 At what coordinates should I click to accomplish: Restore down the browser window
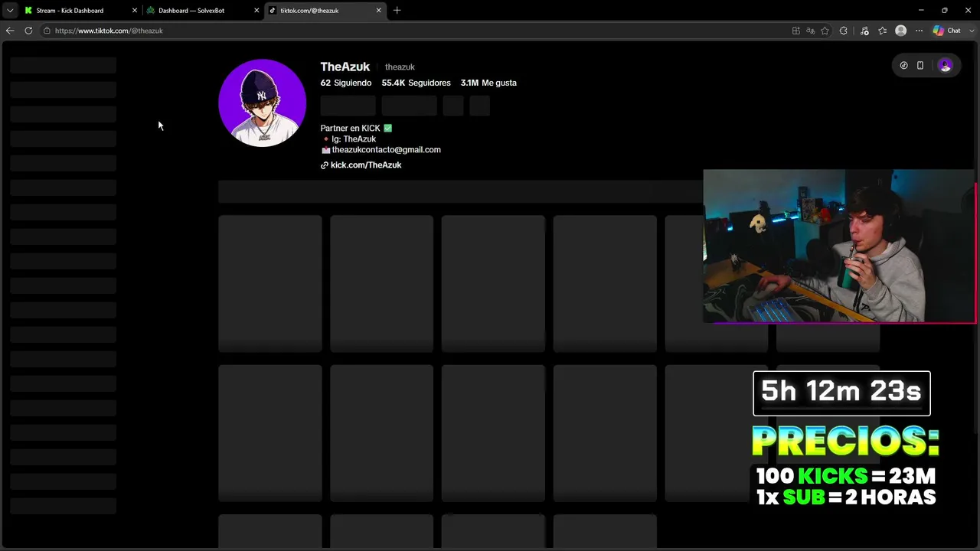tap(944, 10)
